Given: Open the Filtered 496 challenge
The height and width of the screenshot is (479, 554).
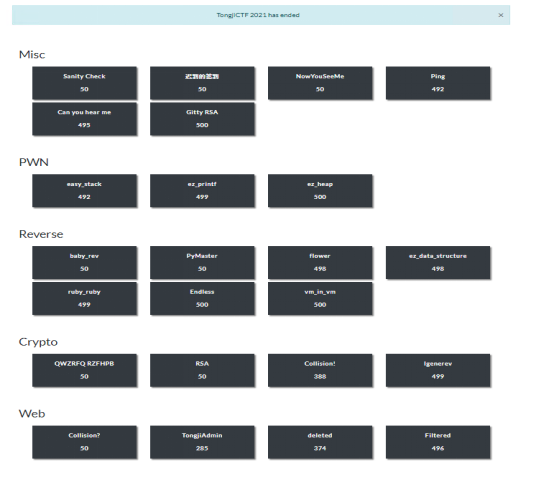Looking at the screenshot, I should point(438,442).
